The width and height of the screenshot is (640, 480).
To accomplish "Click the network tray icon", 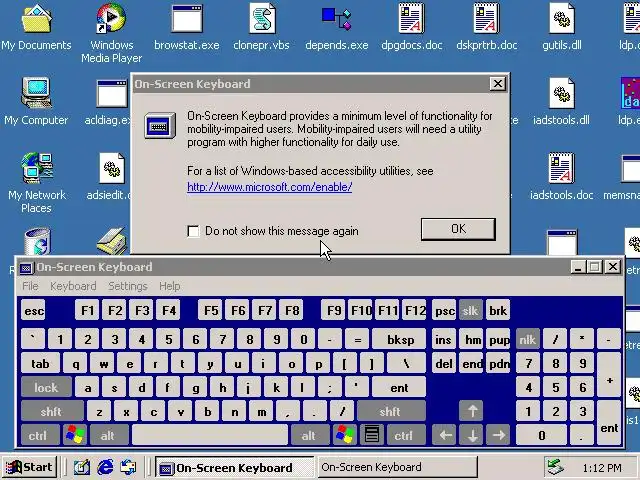I will pos(556,467).
